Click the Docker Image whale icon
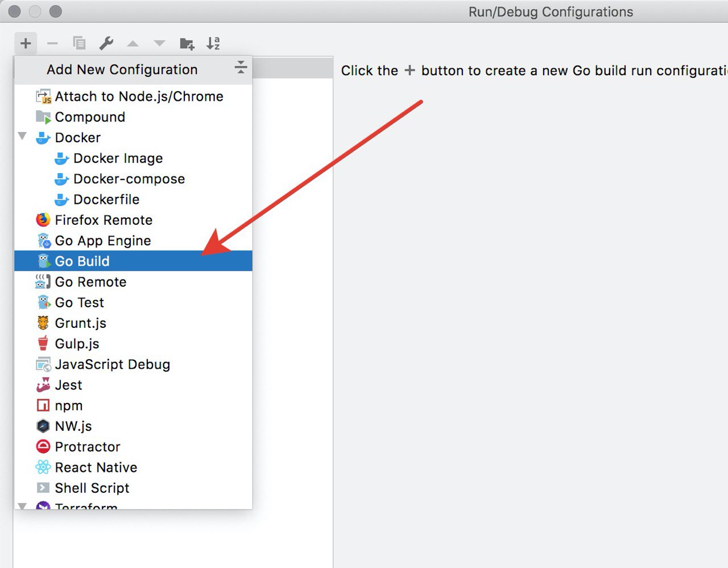This screenshot has width=728, height=568. (x=61, y=158)
